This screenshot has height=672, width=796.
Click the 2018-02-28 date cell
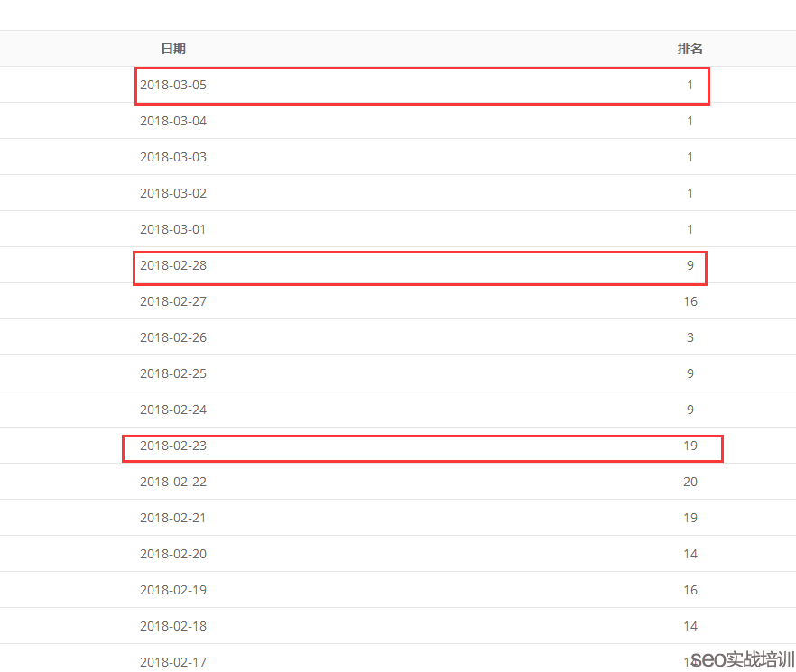pyautogui.click(x=173, y=265)
